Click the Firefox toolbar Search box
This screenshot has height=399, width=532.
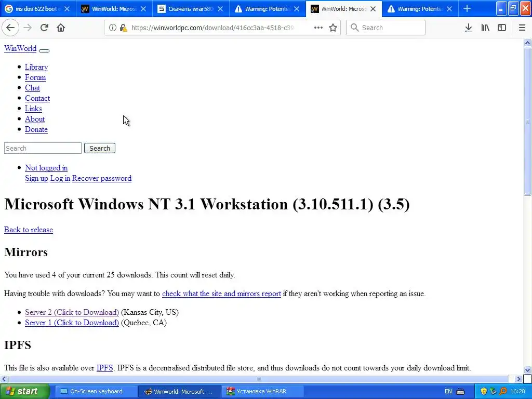pos(385,28)
